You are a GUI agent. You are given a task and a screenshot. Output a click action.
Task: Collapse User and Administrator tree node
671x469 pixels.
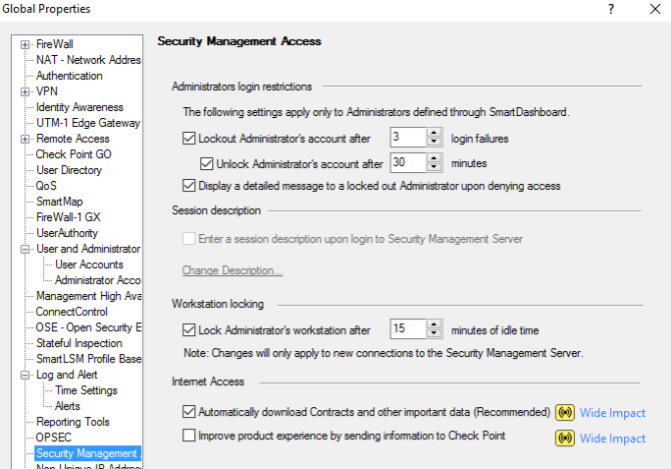pyautogui.click(x=25, y=249)
